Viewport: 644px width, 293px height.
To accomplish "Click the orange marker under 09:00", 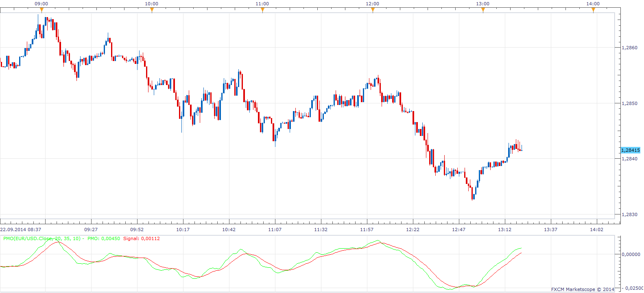I will (41, 10).
